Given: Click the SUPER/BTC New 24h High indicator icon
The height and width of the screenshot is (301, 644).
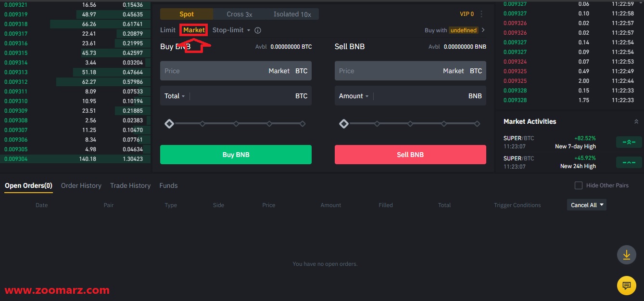Looking at the screenshot, I should tap(629, 162).
